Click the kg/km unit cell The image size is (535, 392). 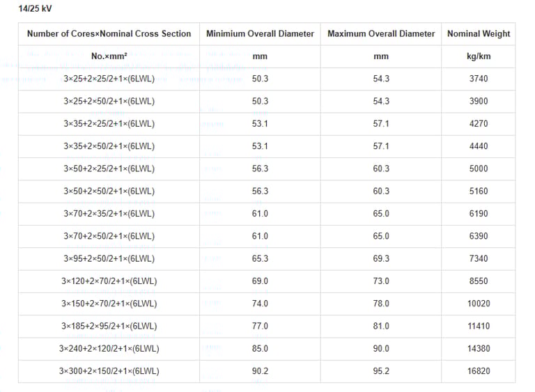click(479, 56)
